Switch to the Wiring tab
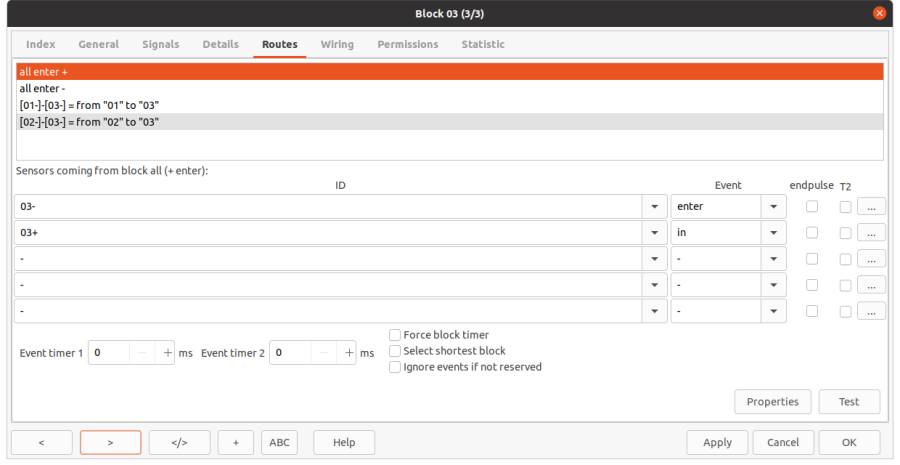The height and width of the screenshot is (465, 900). coord(337,45)
